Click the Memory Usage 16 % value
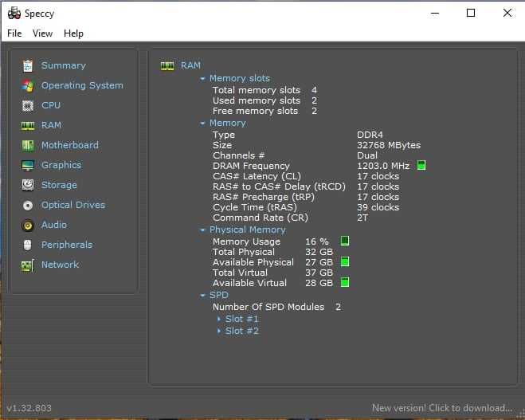The width and height of the screenshot is (525, 420). [317, 241]
